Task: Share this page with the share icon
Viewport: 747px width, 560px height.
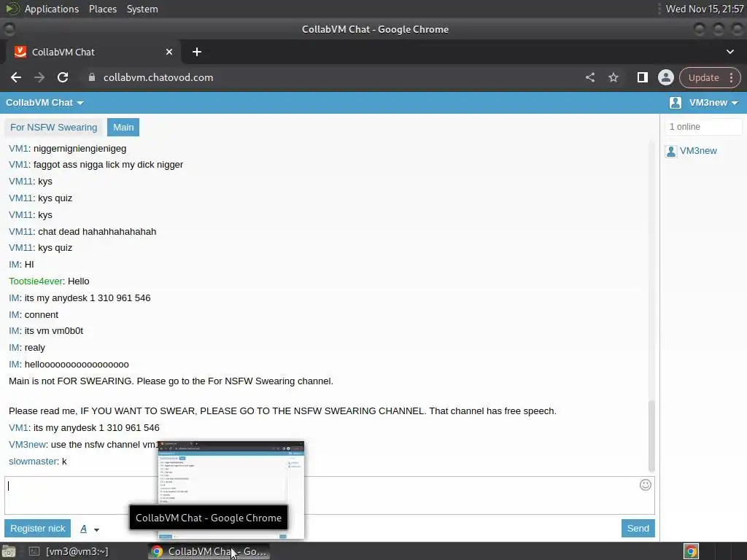Action: (589, 77)
